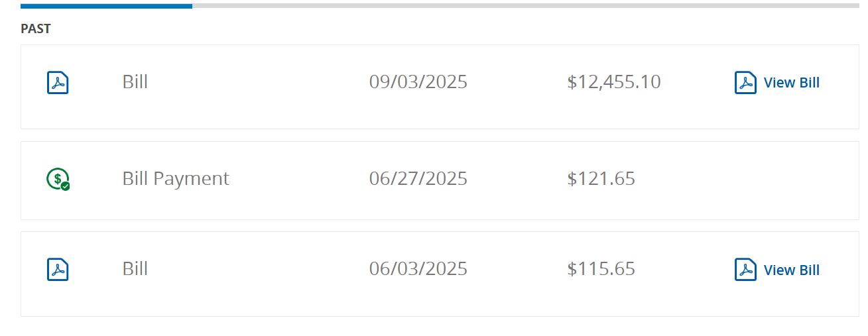Click the 09/03/2025 date

pyautogui.click(x=418, y=82)
